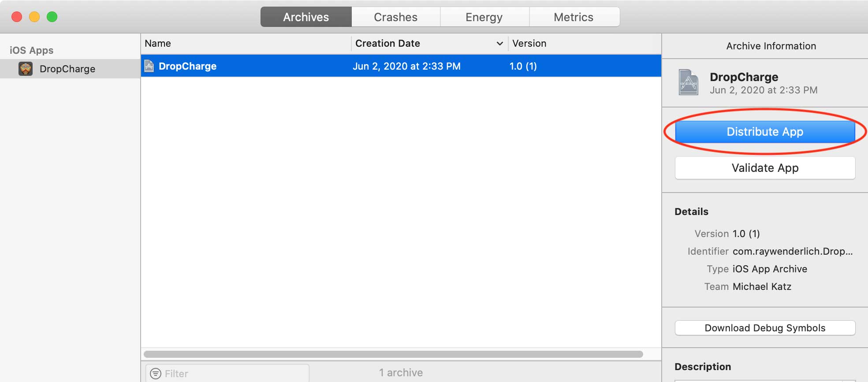This screenshot has height=382, width=868.
Task: Select the DropCharge archive name in list
Action: 187,66
